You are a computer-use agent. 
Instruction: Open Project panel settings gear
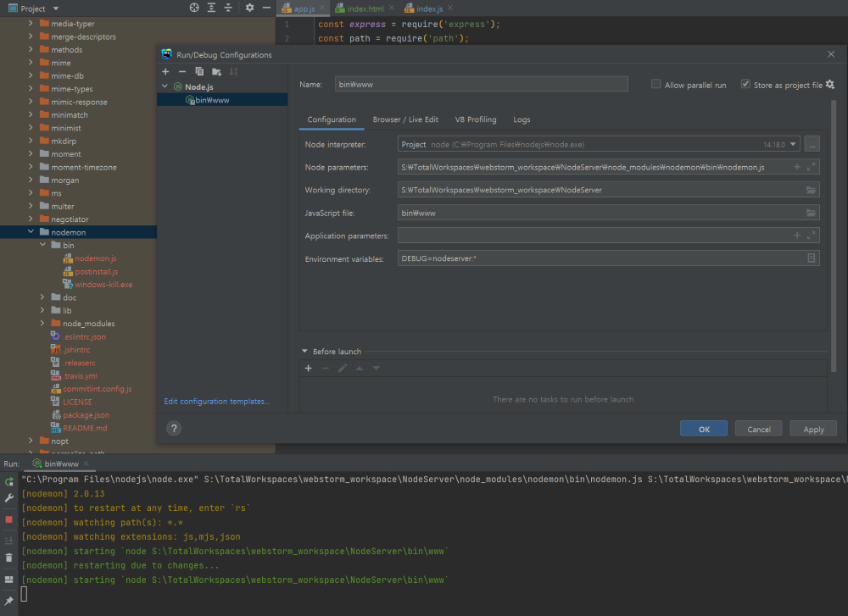point(249,8)
